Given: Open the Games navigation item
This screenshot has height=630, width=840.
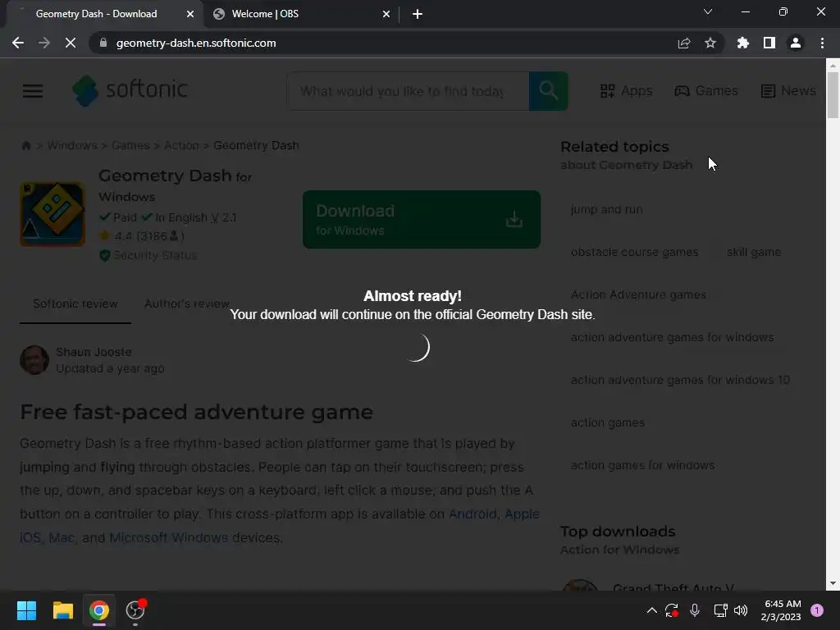Looking at the screenshot, I should click(706, 90).
